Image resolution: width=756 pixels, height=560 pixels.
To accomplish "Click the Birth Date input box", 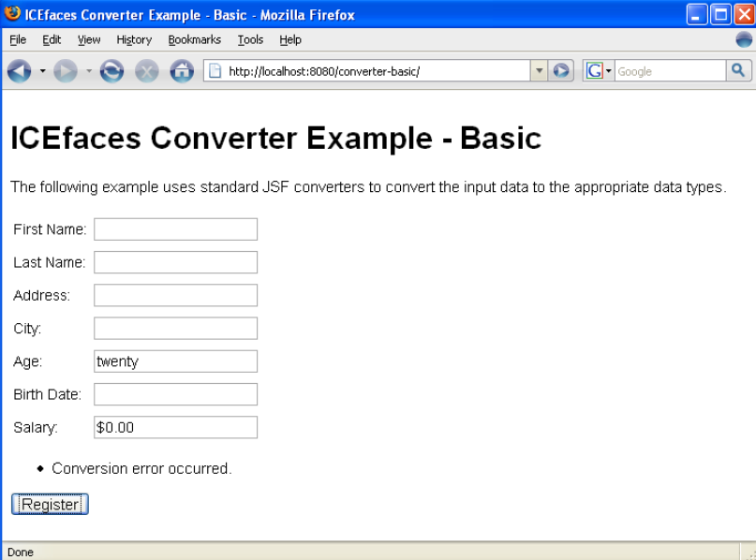I will point(175,394).
